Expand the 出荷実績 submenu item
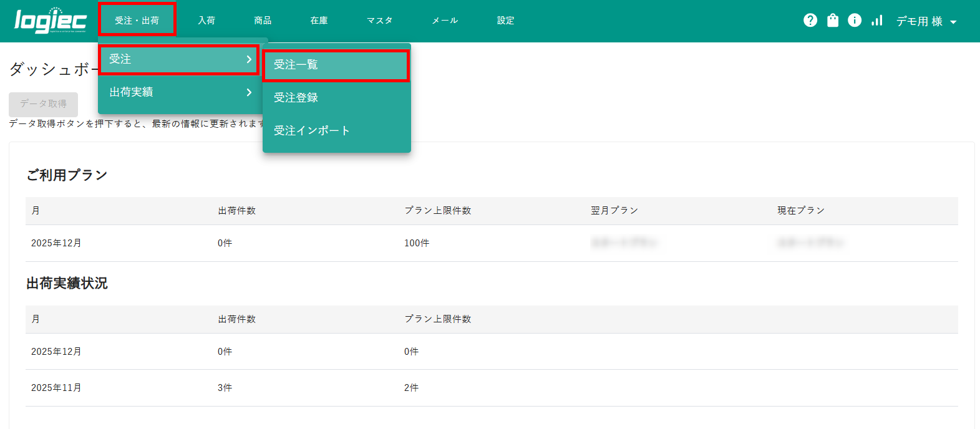 coord(179,92)
